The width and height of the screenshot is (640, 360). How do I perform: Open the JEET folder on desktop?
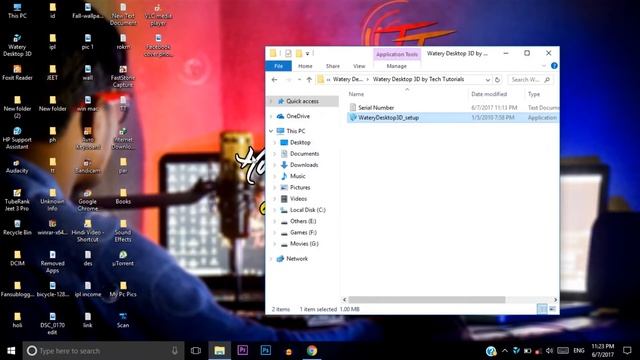pyautogui.click(x=53, y=73)
